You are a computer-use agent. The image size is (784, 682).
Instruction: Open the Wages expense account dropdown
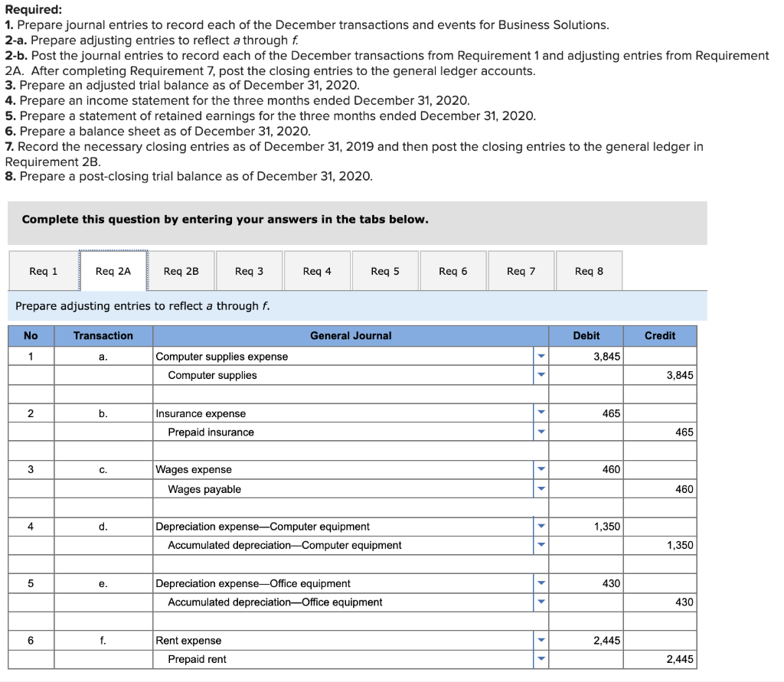[541, 470]
